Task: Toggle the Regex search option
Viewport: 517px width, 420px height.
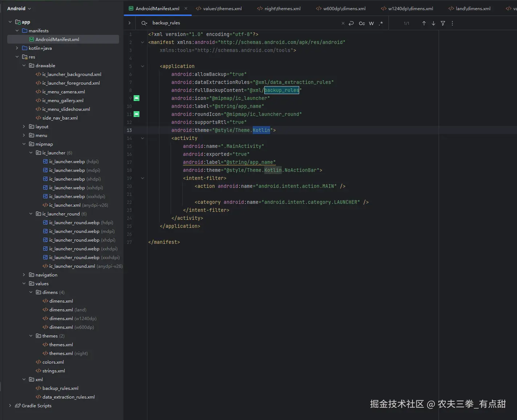Action: pos(380,23)
